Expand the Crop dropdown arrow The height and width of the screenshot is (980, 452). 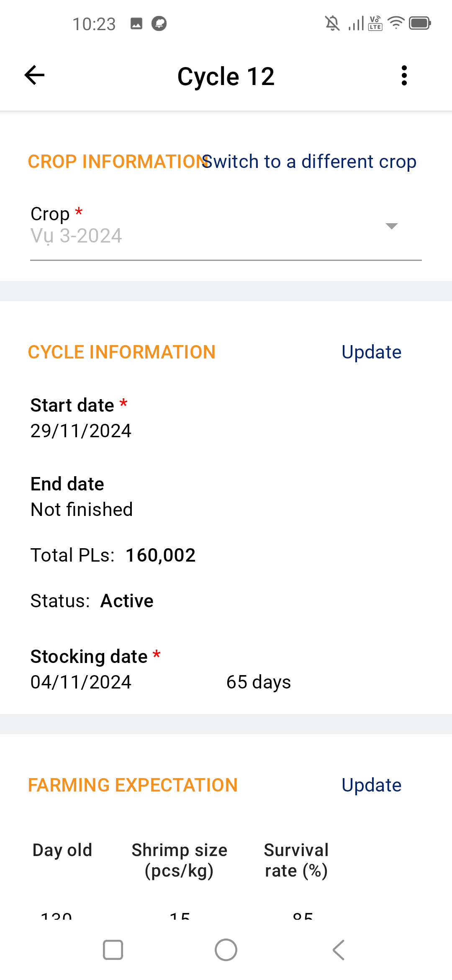tap(391, 226)
